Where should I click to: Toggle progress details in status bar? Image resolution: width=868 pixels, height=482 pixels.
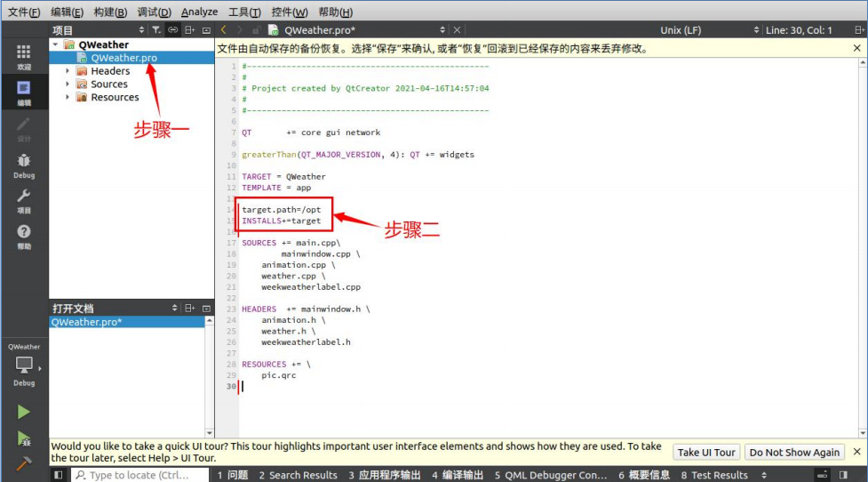(823, 475)
